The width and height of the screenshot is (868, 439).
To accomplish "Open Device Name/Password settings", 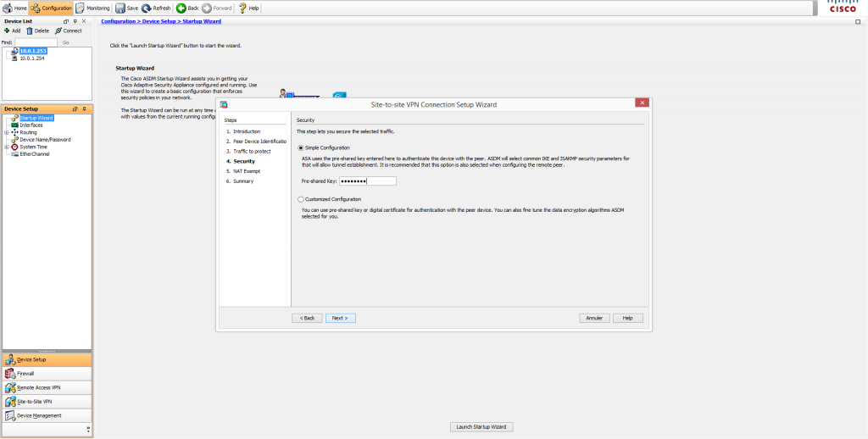I will [45, 140].
